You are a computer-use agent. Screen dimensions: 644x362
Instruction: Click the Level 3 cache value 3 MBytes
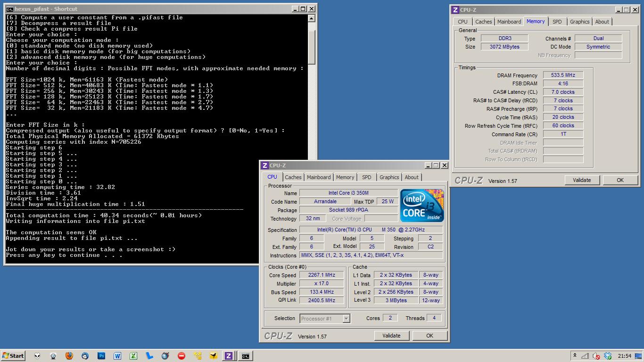point(396,300)
